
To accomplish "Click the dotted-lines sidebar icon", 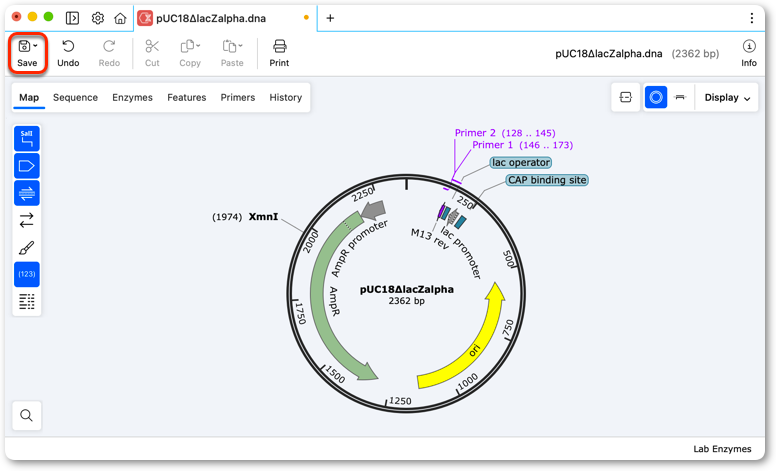I will point(27,301).
